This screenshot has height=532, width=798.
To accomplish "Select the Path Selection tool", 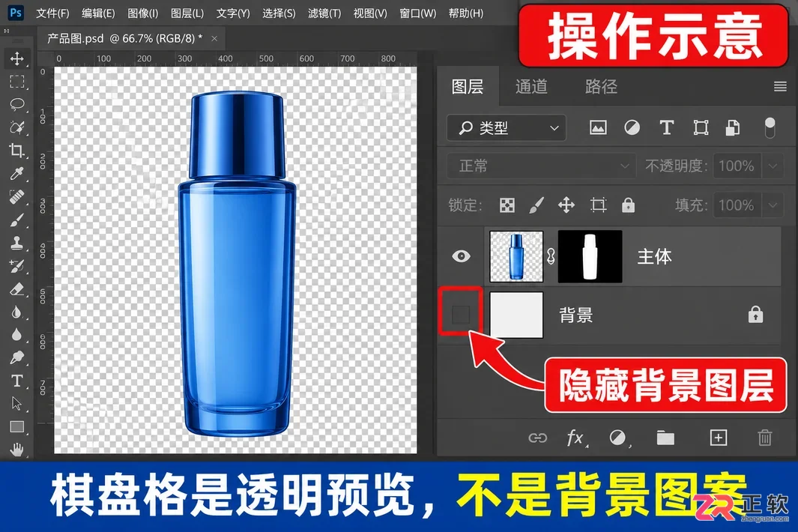I will [x=16, y=404].
